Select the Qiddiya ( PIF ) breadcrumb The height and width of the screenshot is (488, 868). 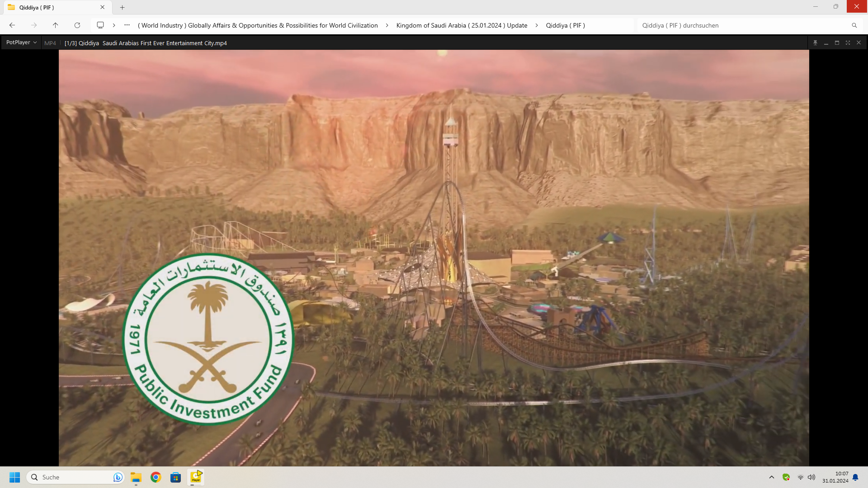point(565,25)
